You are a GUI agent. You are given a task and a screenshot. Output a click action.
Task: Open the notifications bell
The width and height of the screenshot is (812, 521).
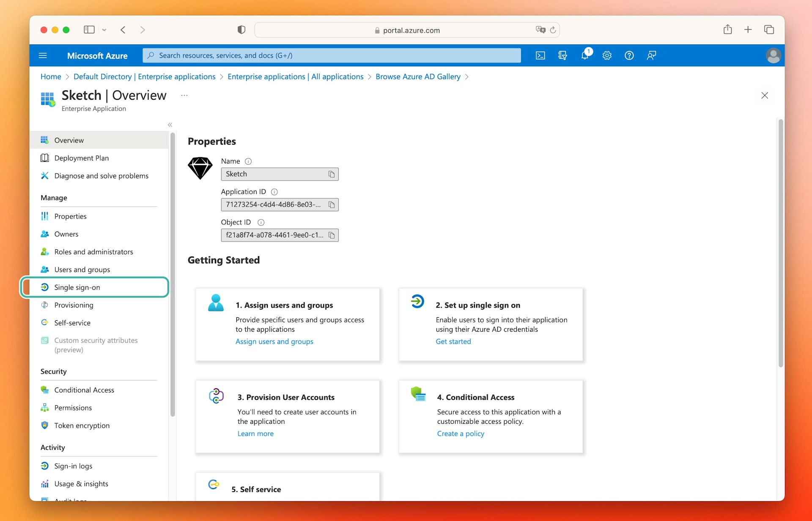tap(585, 55)
